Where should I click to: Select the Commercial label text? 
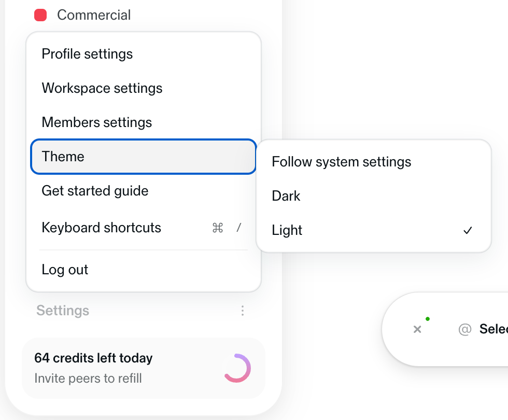point(94,16)
